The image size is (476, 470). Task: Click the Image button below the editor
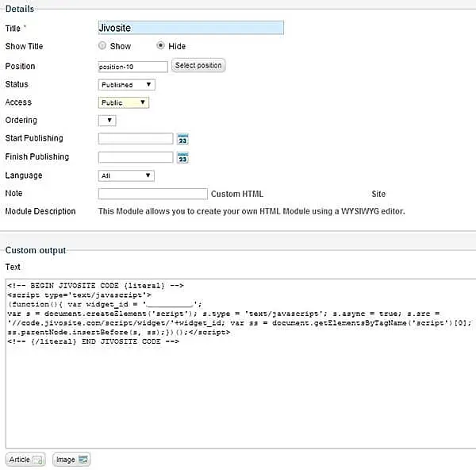(x=72, y=460)
